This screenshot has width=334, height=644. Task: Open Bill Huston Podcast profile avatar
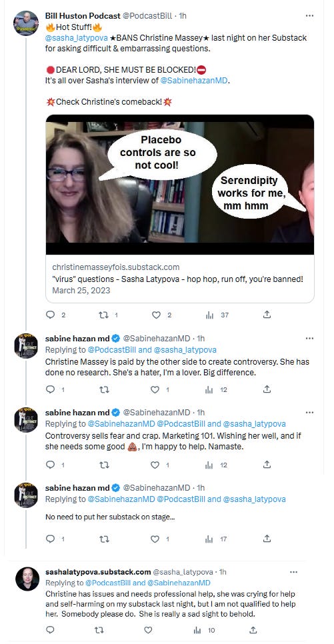coord(26,23)
